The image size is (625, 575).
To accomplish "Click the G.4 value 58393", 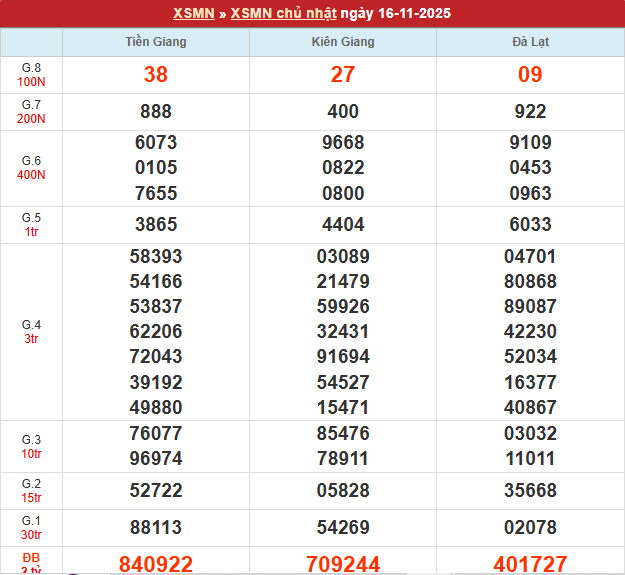I will coord(156,256).
